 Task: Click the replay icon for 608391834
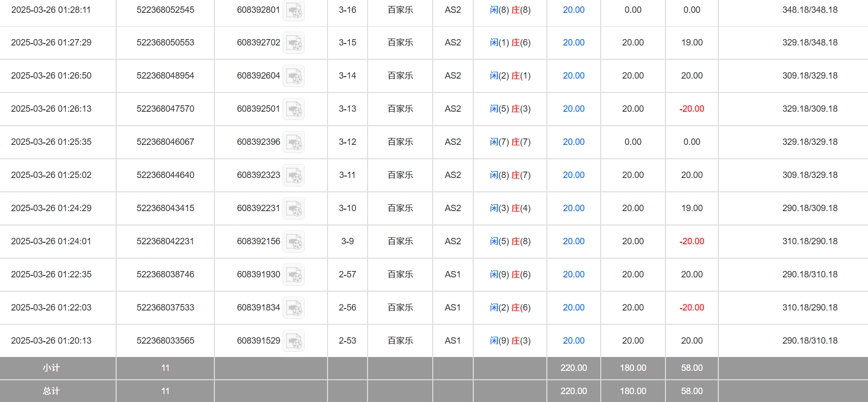pos(293,308)
